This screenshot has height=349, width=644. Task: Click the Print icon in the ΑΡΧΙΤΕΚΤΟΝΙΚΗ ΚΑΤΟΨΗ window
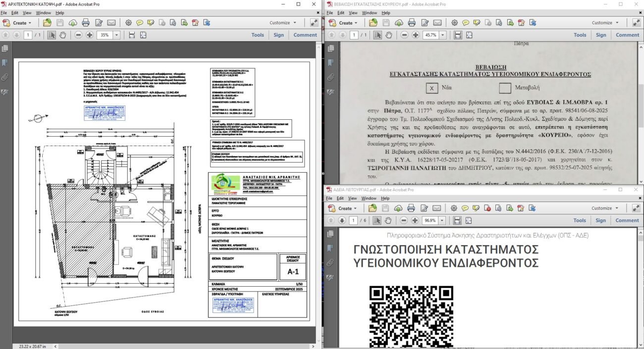86,23
